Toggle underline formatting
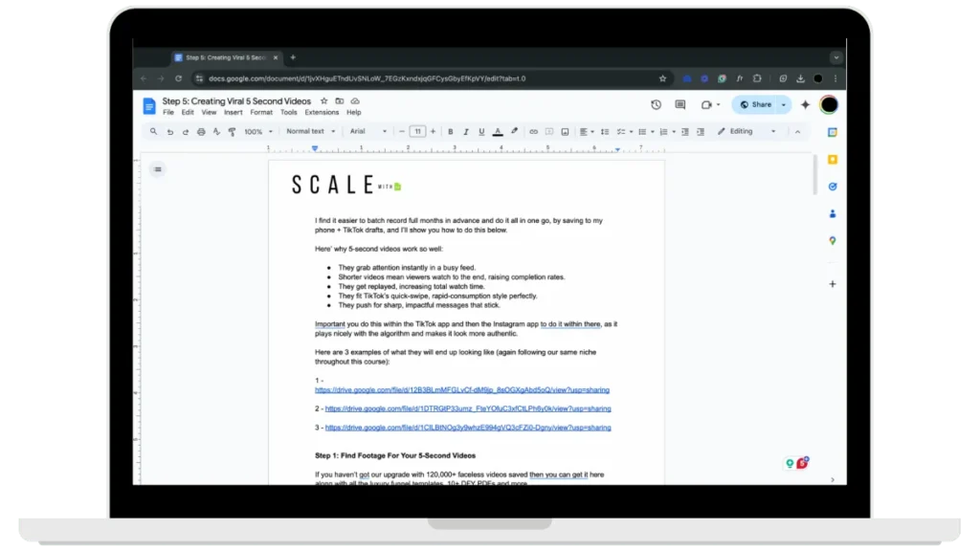 (481, 132)
